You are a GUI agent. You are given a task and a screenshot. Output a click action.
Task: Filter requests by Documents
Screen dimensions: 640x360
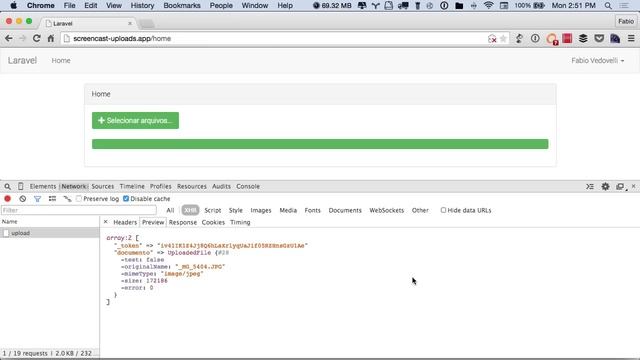pyautogui.click(x=345, y=210)
